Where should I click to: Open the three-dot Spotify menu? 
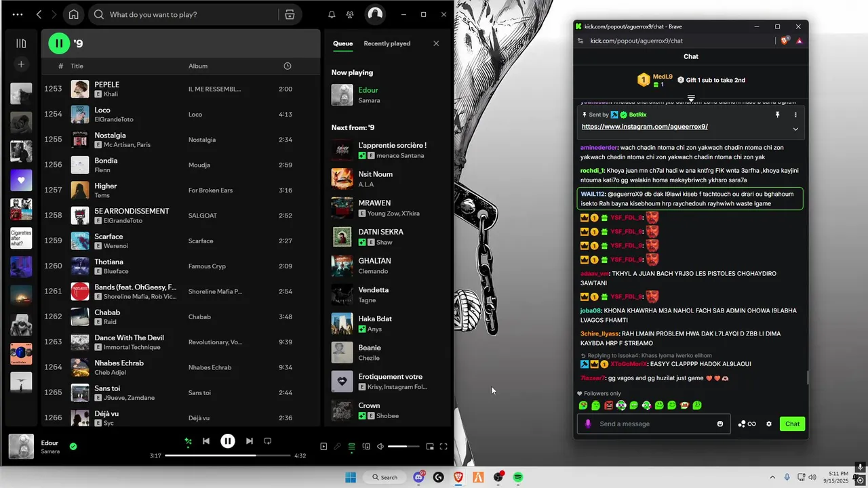[17, 14]
